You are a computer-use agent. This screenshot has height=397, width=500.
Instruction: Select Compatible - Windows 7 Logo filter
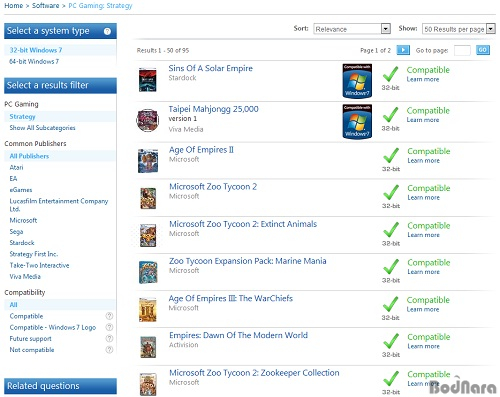pyautogui.click(x=53, y=327)
